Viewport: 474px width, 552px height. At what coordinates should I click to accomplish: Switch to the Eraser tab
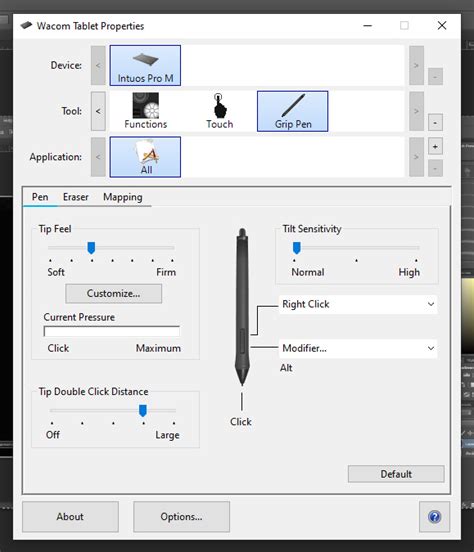pos(76,197)
